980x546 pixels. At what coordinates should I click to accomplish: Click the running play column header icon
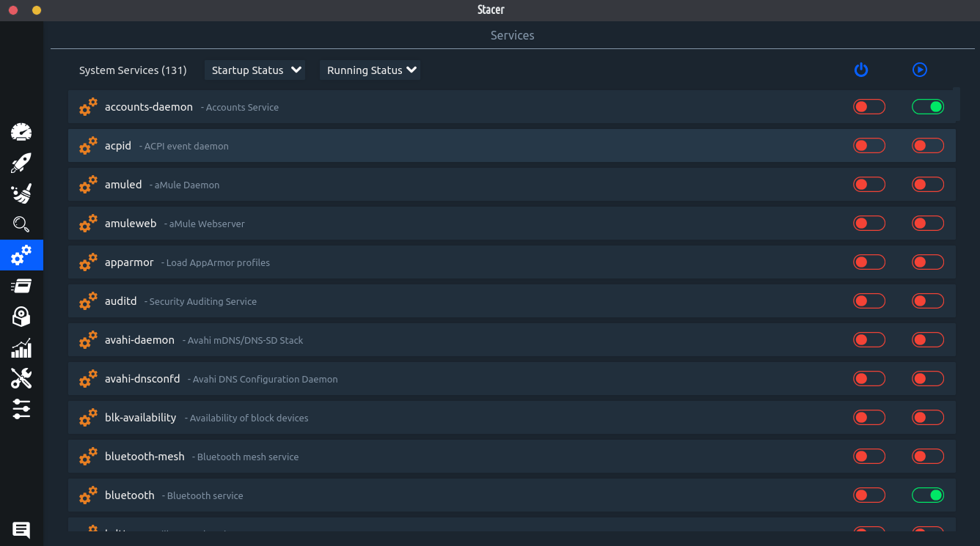point(920,70)
